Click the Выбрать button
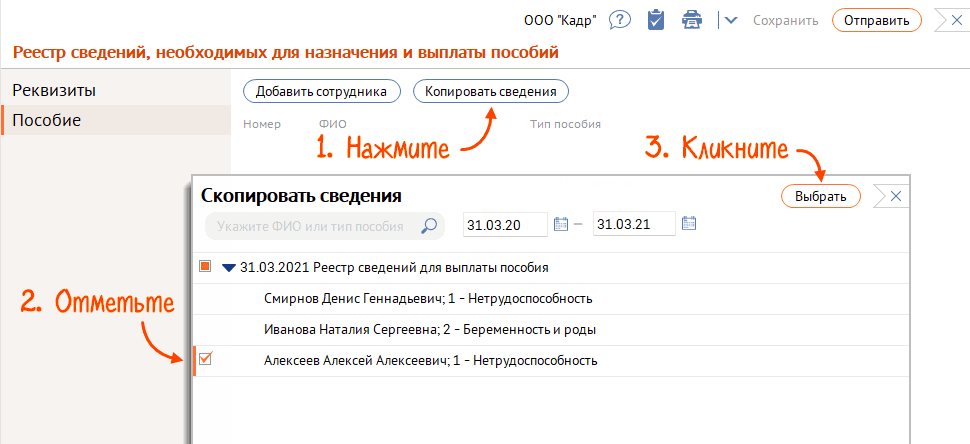 point(820,196)
